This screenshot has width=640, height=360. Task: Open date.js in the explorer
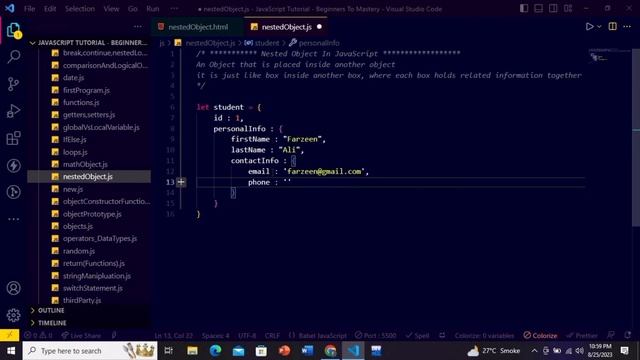click(73, 78)
